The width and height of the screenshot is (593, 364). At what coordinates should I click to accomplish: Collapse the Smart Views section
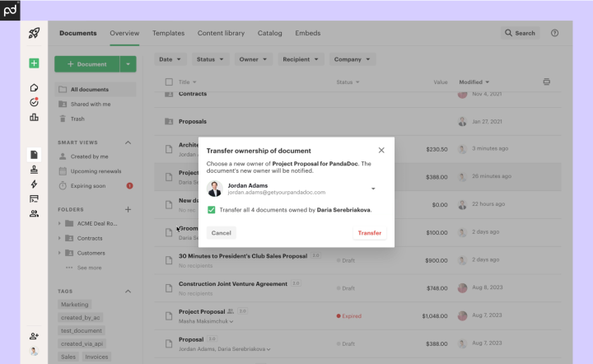click(x=128, y=142)
